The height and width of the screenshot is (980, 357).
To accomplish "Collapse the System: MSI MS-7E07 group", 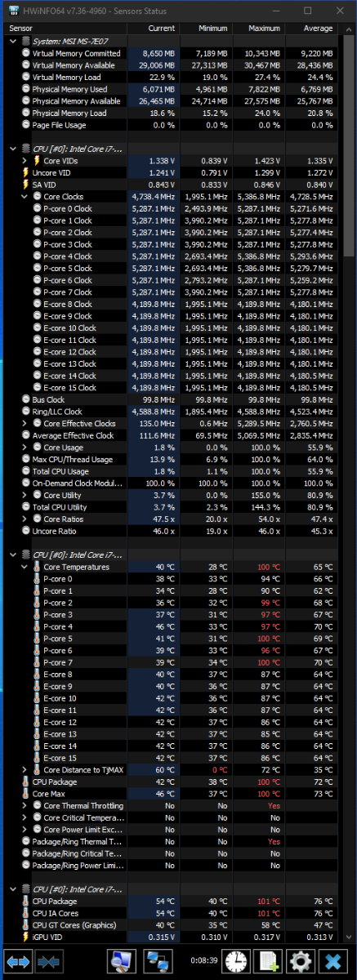I will (12, 41).
